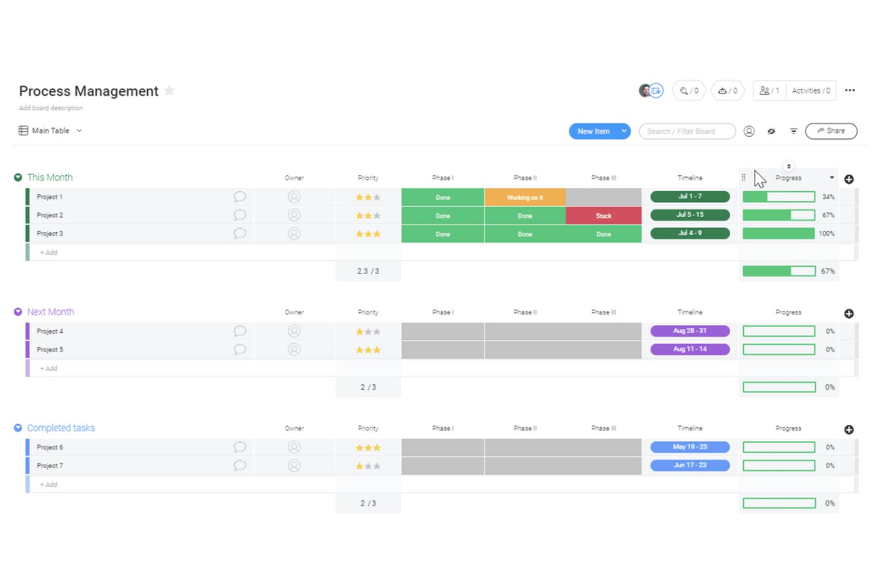Open Progress column dropdown arrow
This screenshot has height=588, width=882.
tap(832, 178)
